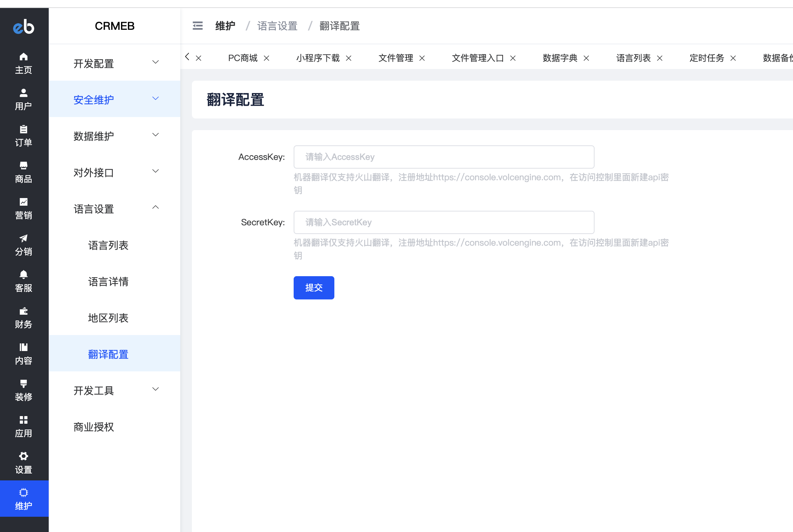Select the 维护 maintenance section
Image resolution: width=793 pixels, height=532 pixels.
tap(24, 499)
